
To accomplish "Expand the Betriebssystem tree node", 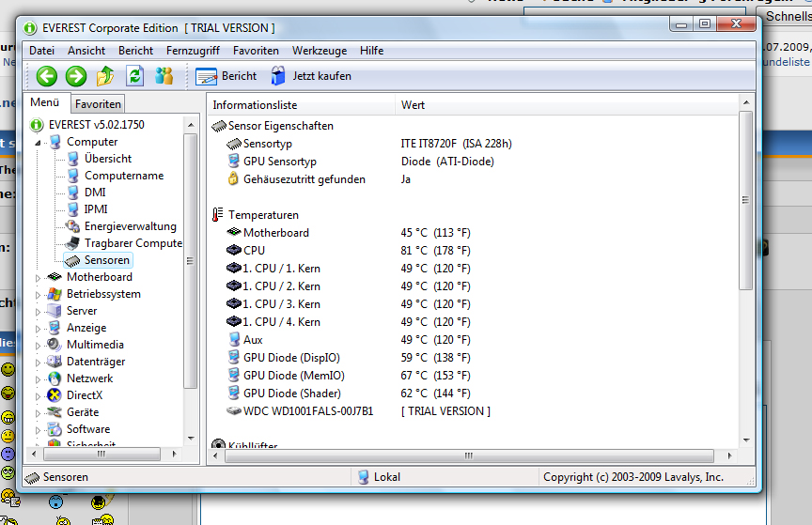I will click(39, 294).
